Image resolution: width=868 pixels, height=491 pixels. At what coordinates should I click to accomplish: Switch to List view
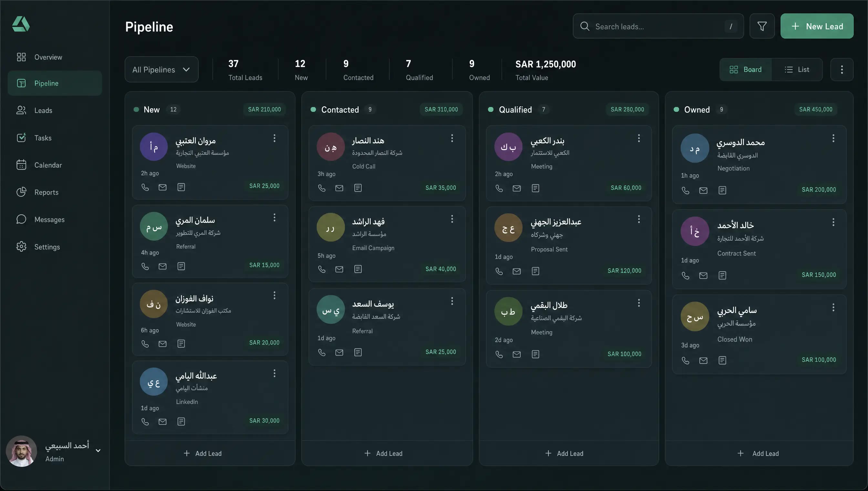[797, 69]
